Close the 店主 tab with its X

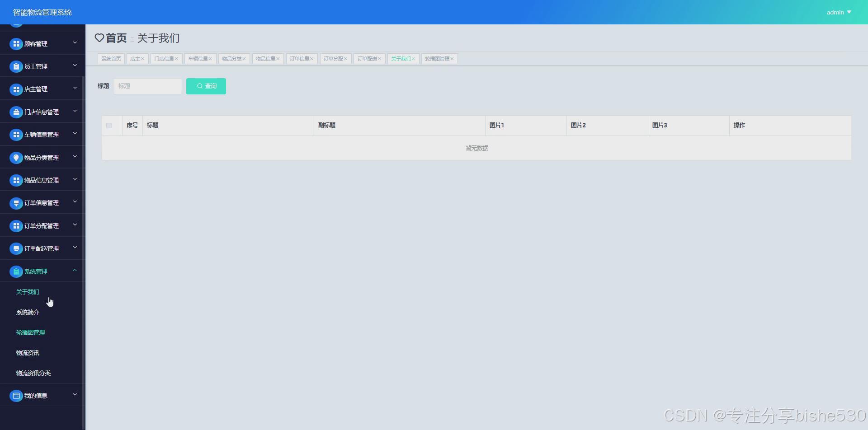pyautogui.click(x=142, y=59)
